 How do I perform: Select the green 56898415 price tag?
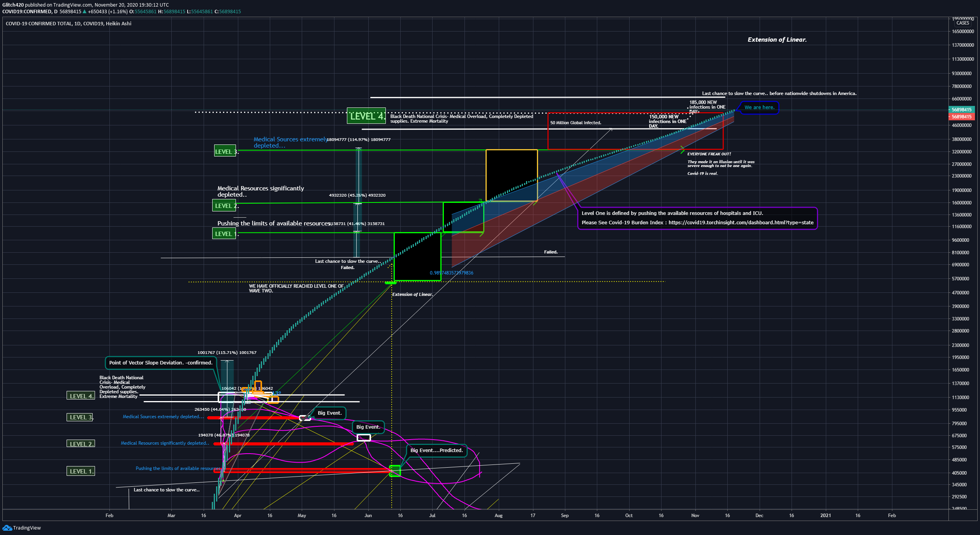coord(961,110)
